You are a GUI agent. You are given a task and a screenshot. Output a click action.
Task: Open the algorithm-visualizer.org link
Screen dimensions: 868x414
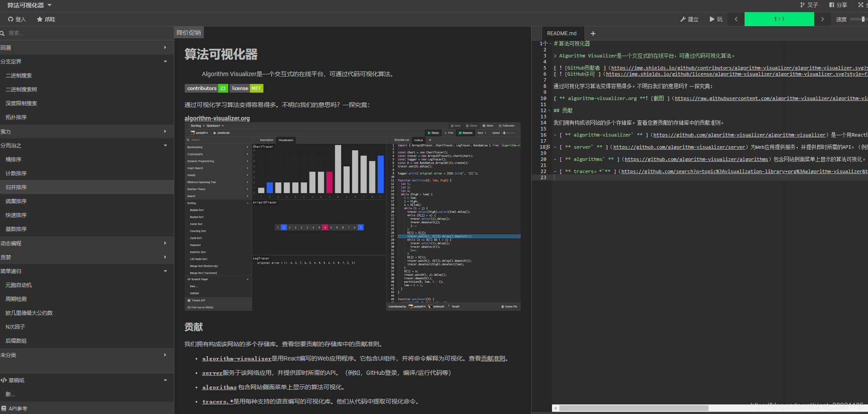tap(217, 118)
